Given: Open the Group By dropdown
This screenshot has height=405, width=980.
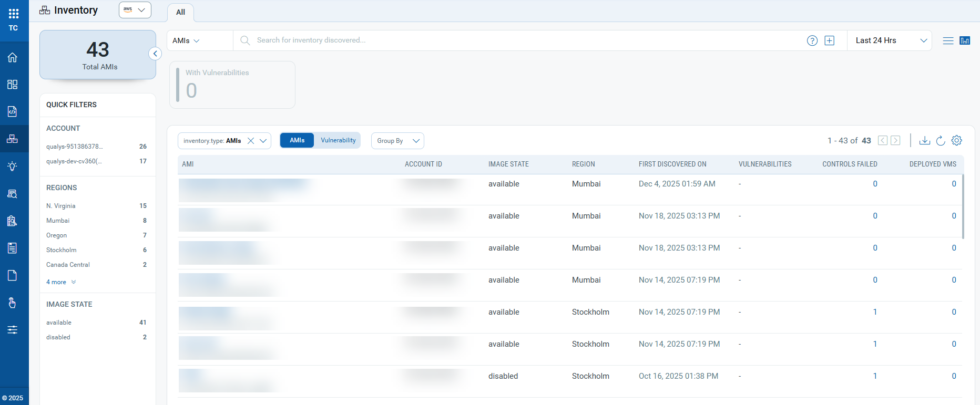Looking at the screenshot, I should (x=397, y=141).
